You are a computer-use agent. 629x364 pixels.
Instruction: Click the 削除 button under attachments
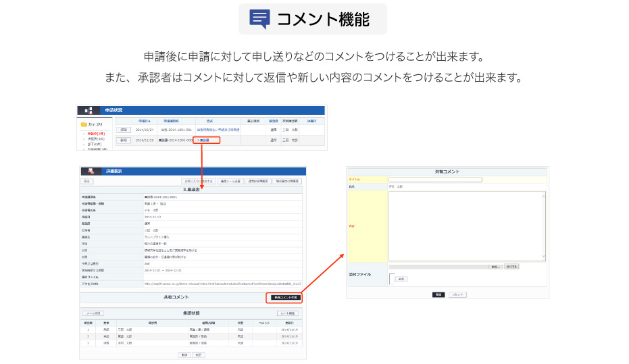(401, 279)
